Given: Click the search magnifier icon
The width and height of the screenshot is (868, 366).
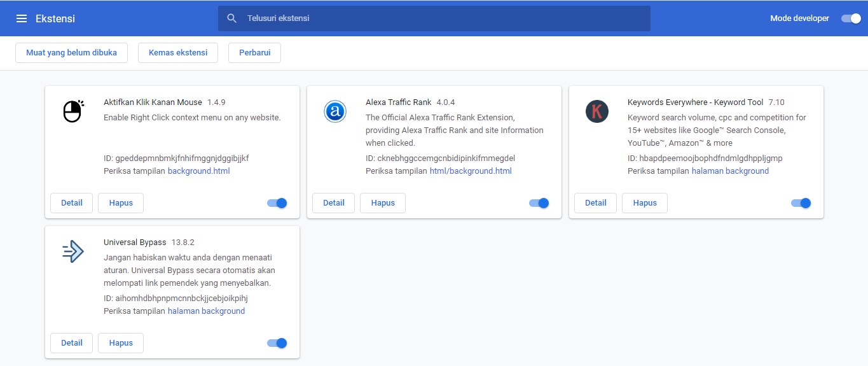Looking at the screenshot, I should click(232, 18).
